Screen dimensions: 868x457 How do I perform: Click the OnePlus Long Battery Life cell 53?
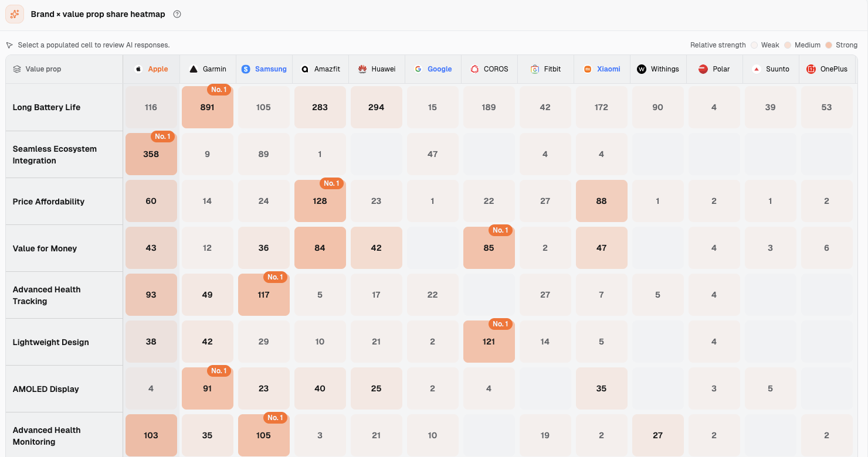click(x=827, y=107)
